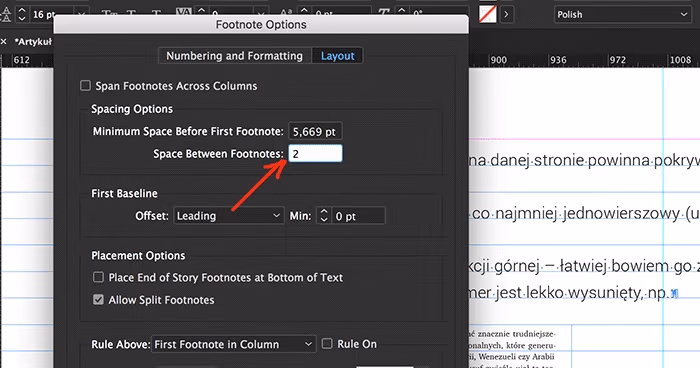
Task: Click the 'Spacing Options' section label
Action: tap(132, 109)
